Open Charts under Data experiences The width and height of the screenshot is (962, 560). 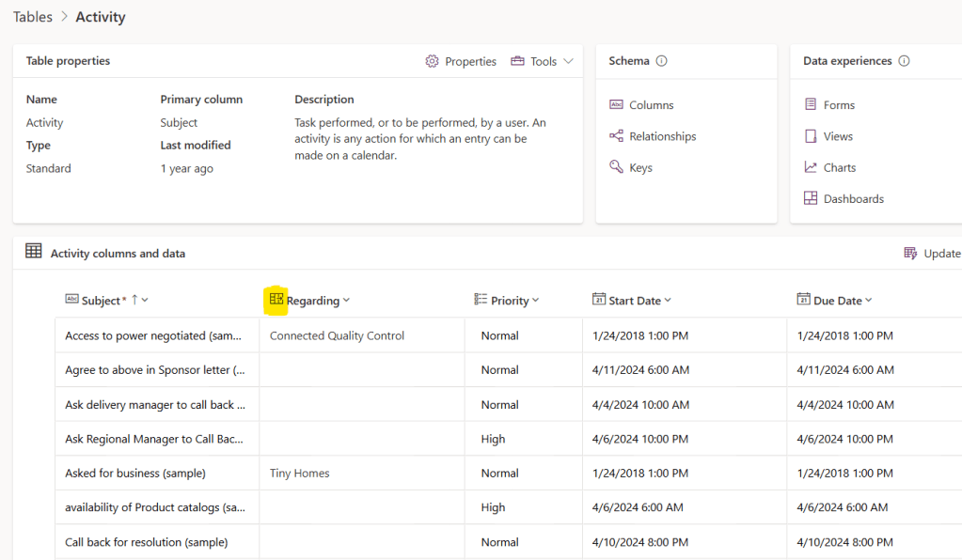pyautogui.click(x=838, y=166)
